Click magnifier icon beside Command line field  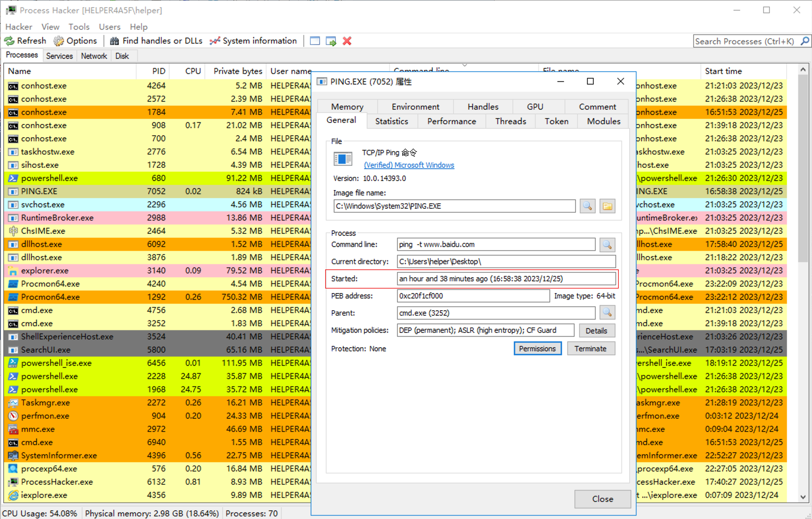[607, 245]
